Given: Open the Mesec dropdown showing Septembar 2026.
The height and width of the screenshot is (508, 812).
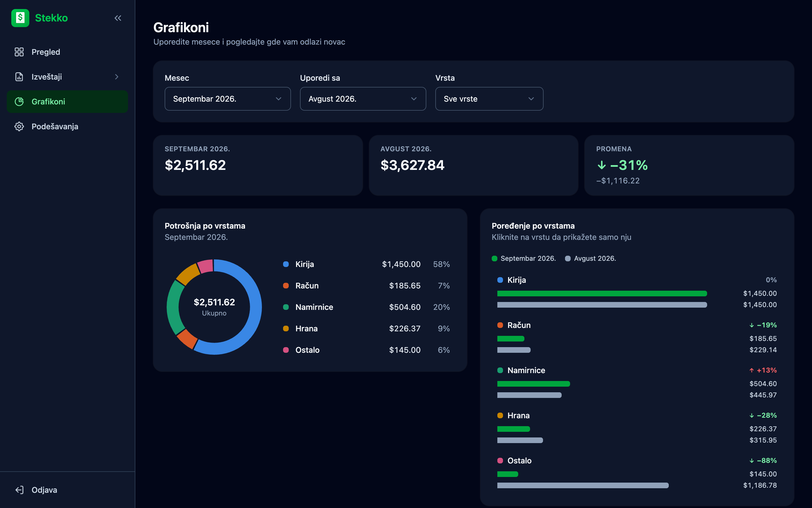Looking at the screenshot, I should tap(228, 99).
